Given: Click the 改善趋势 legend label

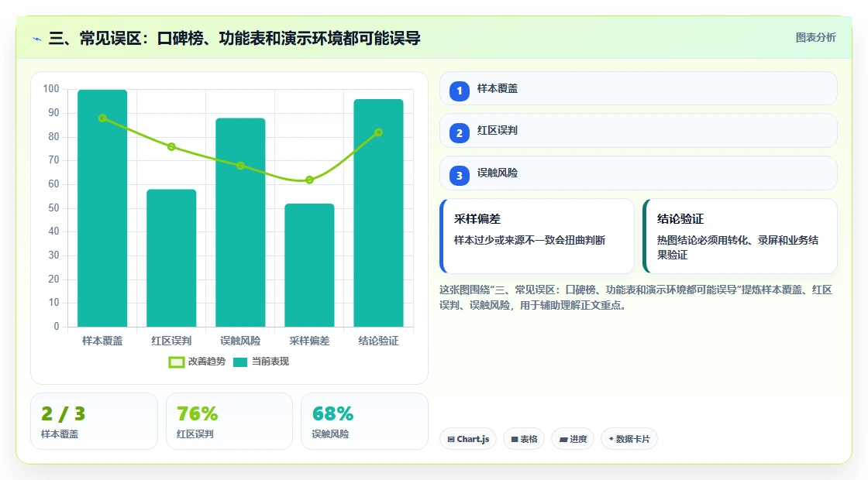Looking at the screenshot, I should pos(207,362).
